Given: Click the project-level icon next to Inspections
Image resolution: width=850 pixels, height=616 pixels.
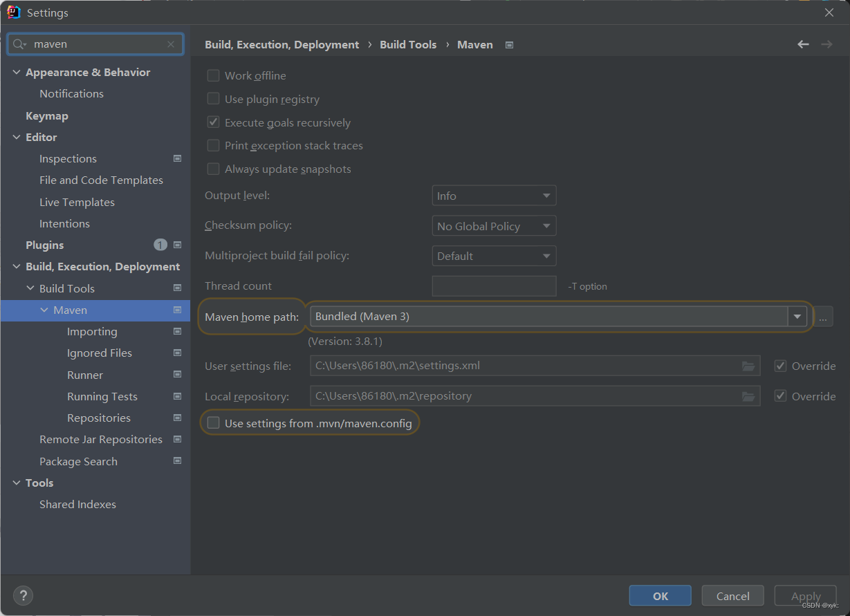Looking at the screenshot, I should coord(177,158).
